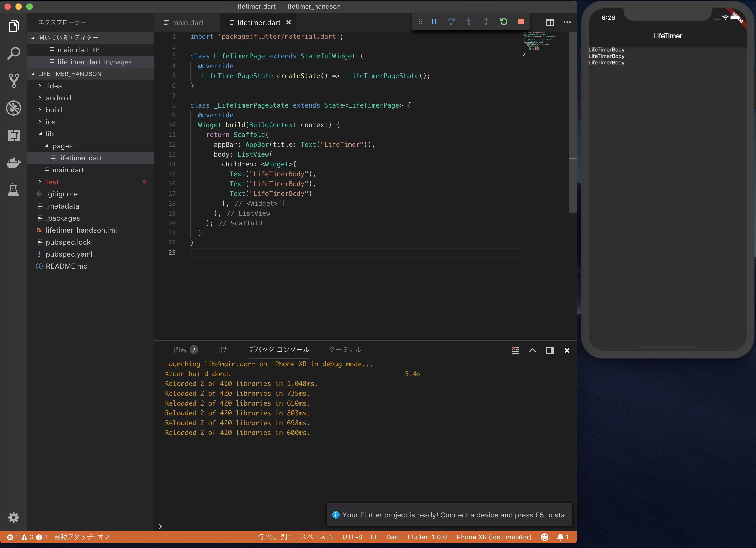756x548 pixels.
Task: Close the bottom panel
Action: click(x=567, y=350)
